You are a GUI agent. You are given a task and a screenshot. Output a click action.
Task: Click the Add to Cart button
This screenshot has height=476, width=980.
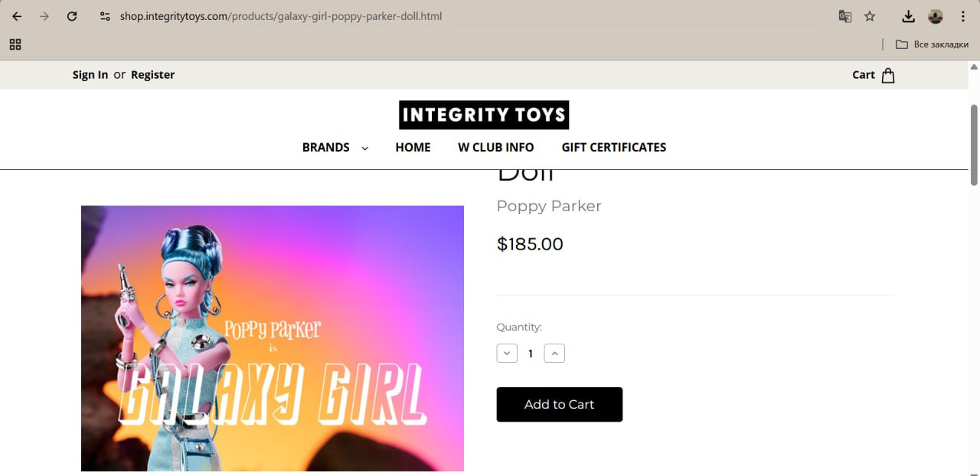559,404
